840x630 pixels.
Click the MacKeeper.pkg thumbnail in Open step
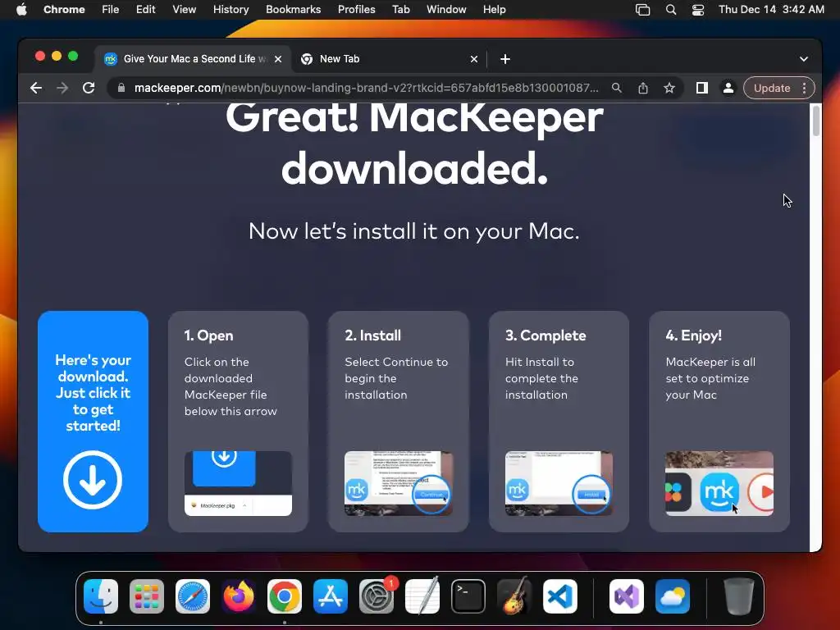[238, 483]
